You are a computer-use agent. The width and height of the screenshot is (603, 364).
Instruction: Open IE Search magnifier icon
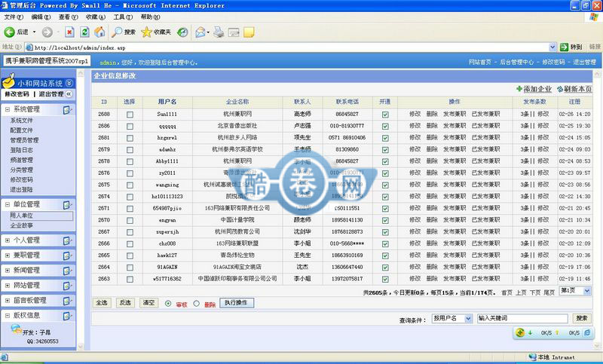pos(117,32)
